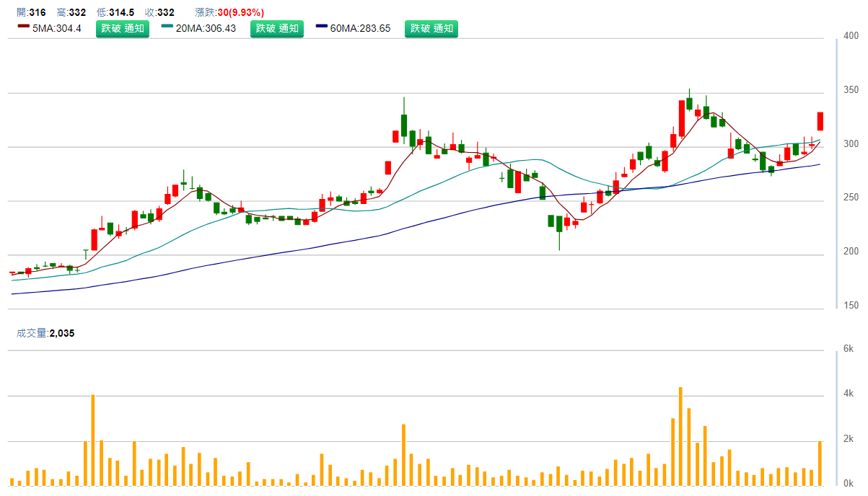
Task: Select the 低 314.5 low price text
Action: (x=115, y=13)
